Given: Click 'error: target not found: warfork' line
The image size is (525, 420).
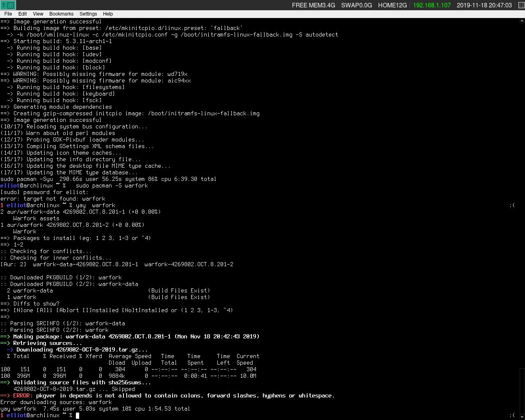Looking at the screenshot, I should pyautogui.click(x=53, y=199).
